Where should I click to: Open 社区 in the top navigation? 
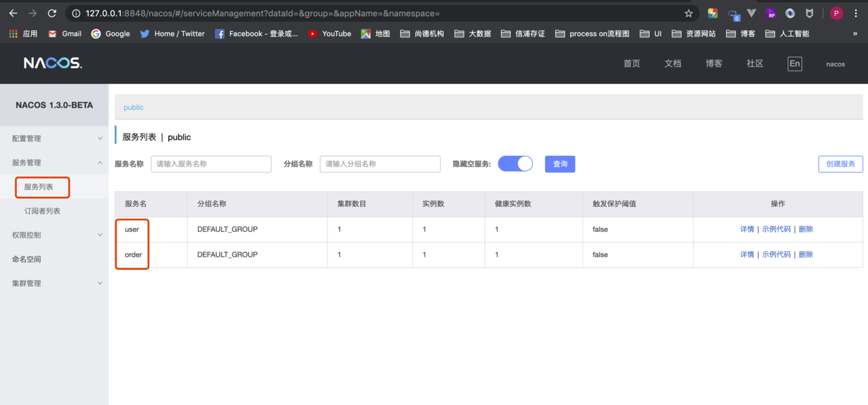click(755, 63)
